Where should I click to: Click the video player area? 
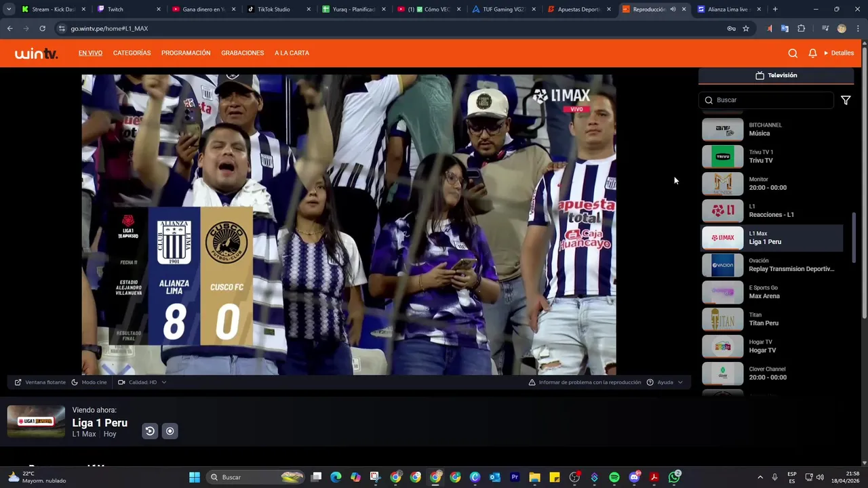349,224
